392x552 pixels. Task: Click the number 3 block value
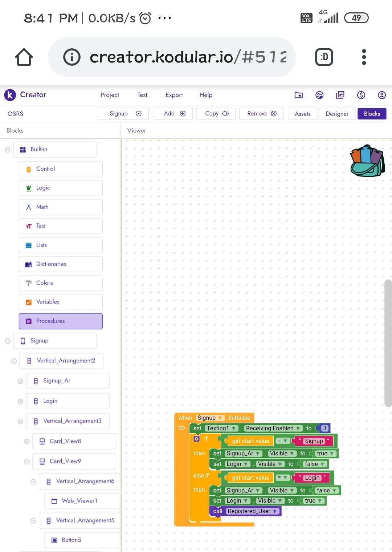pos(324,429)
